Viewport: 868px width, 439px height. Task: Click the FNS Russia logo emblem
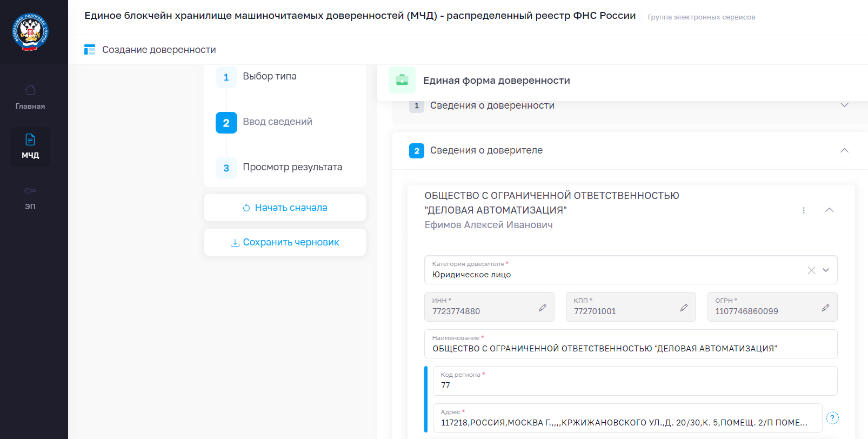click(x=30, y=32)
